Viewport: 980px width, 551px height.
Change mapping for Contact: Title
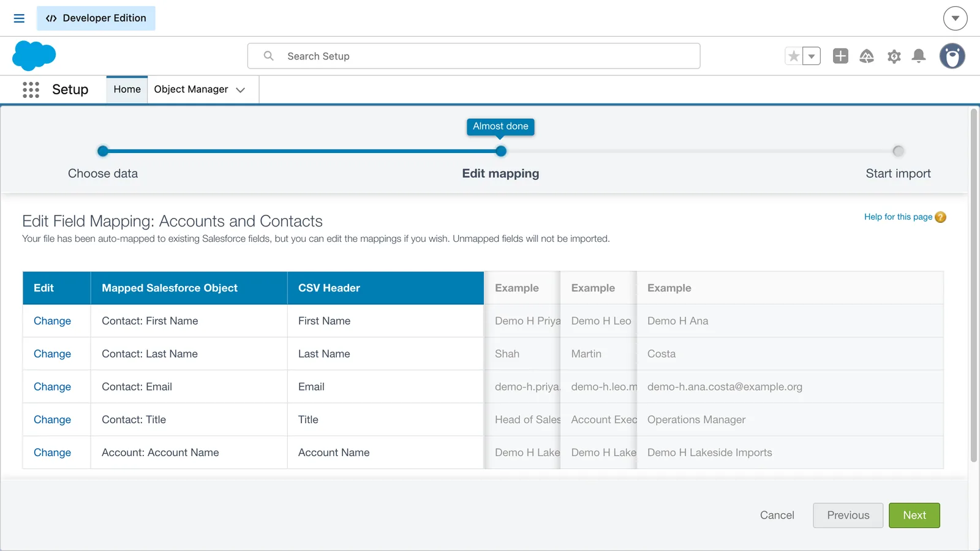pos(52,420)
